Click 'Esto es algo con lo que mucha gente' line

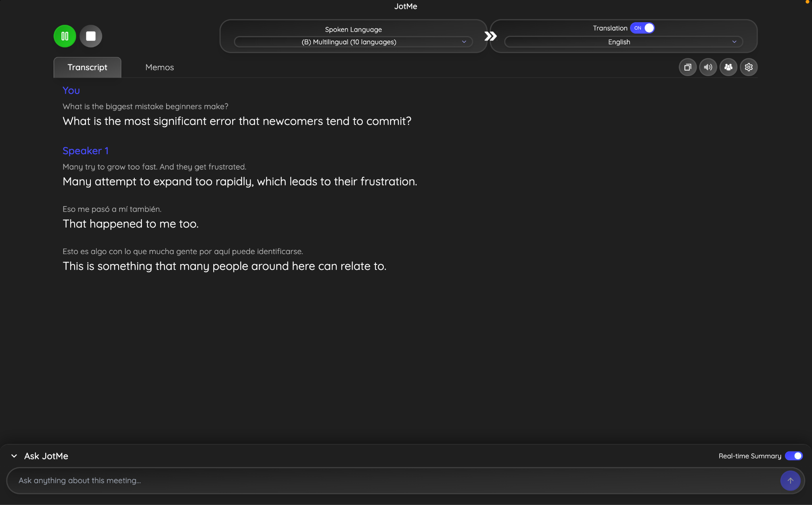pyautogui.click(x=183, y=251)
